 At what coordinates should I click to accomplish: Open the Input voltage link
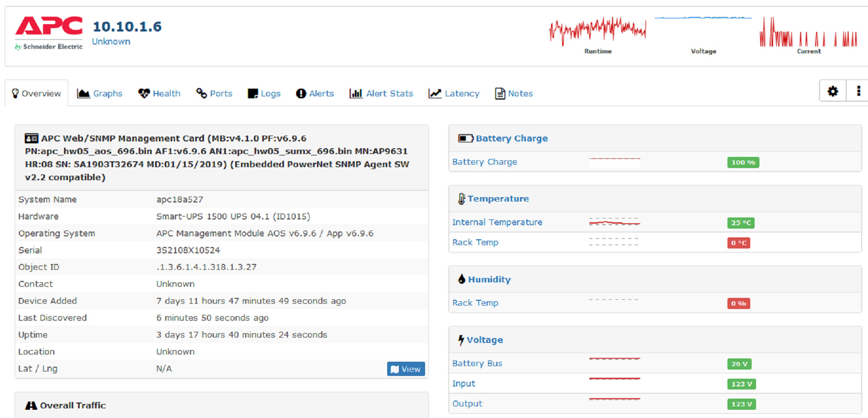tap(464, 384)
